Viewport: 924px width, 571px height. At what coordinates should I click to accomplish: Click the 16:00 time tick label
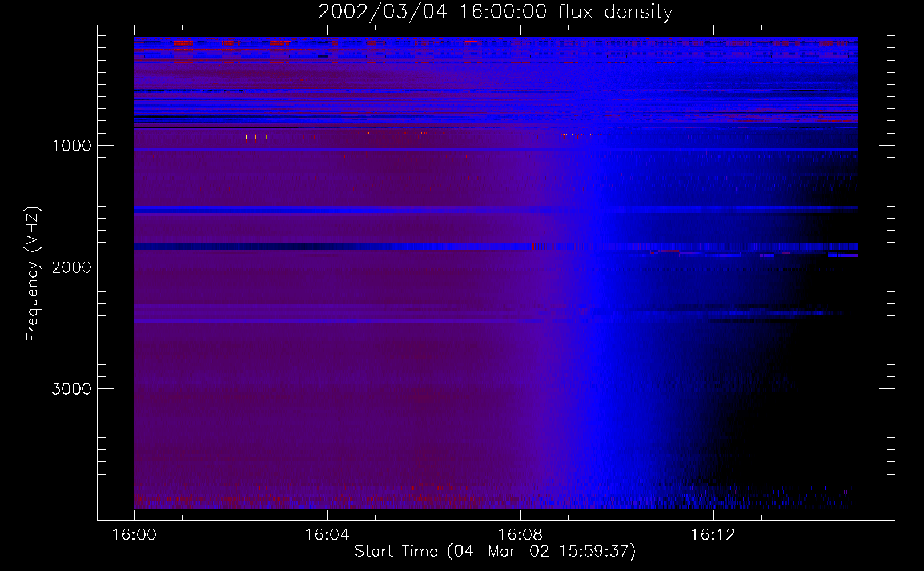tap(134, 535)
